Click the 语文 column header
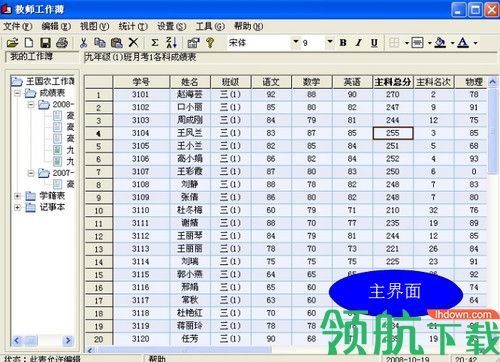Screen dimensions: 500x362 coord(271,82)
